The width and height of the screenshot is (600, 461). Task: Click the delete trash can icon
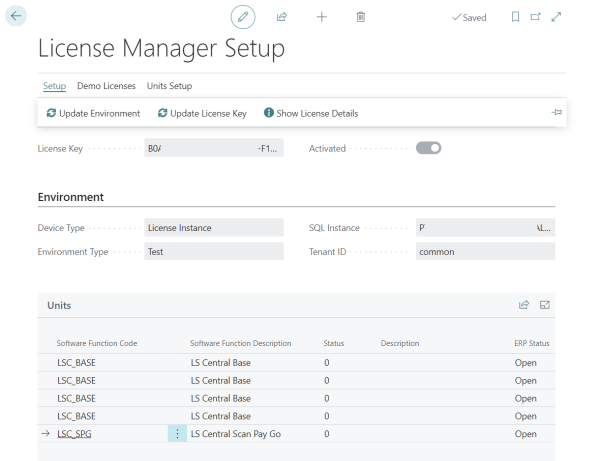[361, 17]
